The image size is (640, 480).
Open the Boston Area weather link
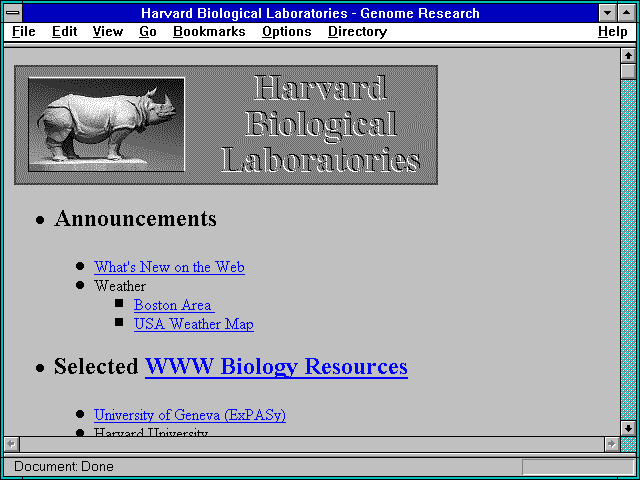tap(174, 305)
